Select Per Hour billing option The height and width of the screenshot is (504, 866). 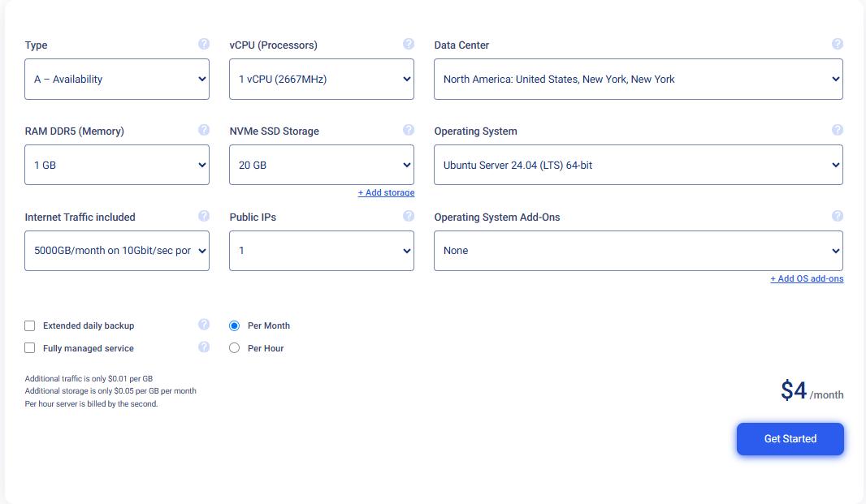pyautogui.click(x=235, y=348)
